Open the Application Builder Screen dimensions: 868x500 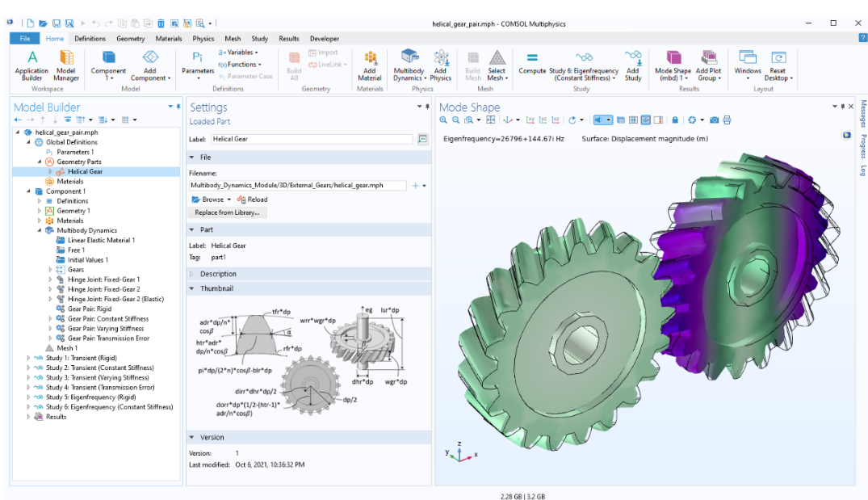(x=31, y=65)
